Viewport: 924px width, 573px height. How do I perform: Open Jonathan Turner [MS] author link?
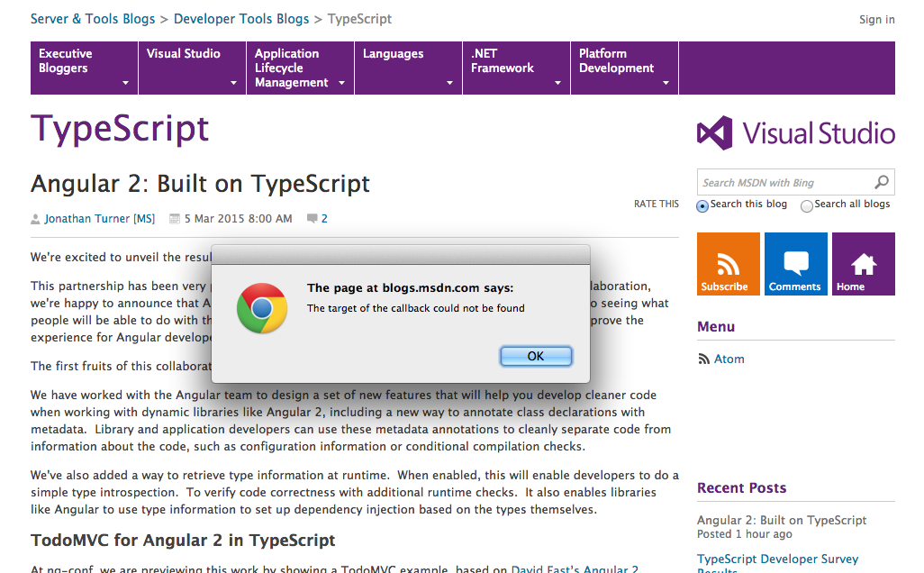(100, 219)
